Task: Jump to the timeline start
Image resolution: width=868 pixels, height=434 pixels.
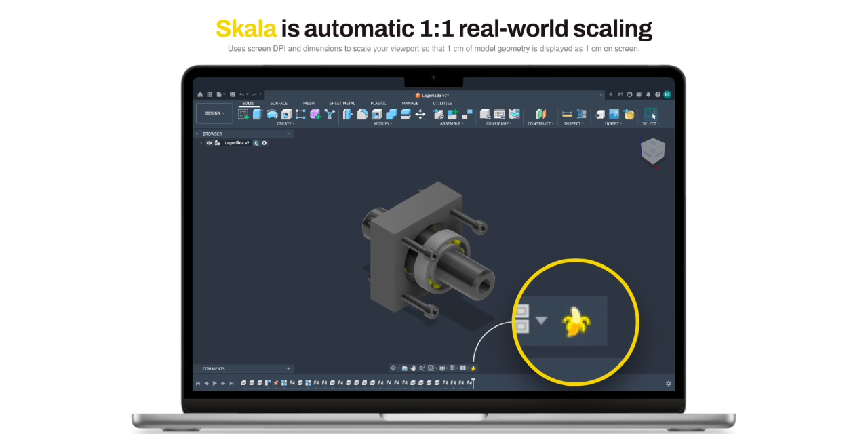Action: tap(198, 383)
